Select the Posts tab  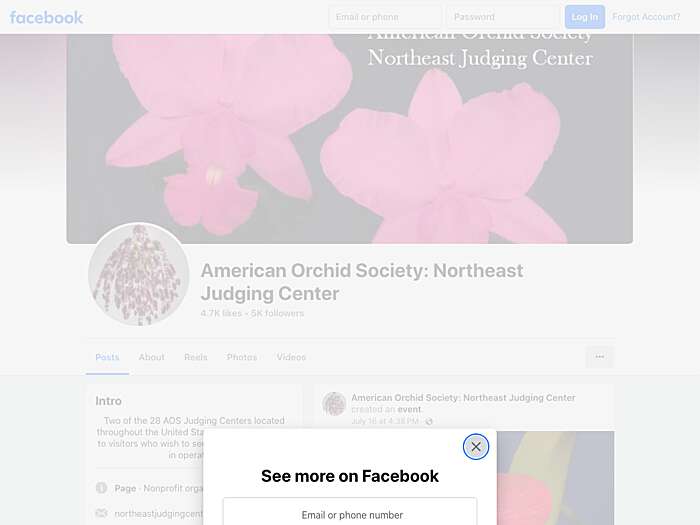[x=107, y=357]
